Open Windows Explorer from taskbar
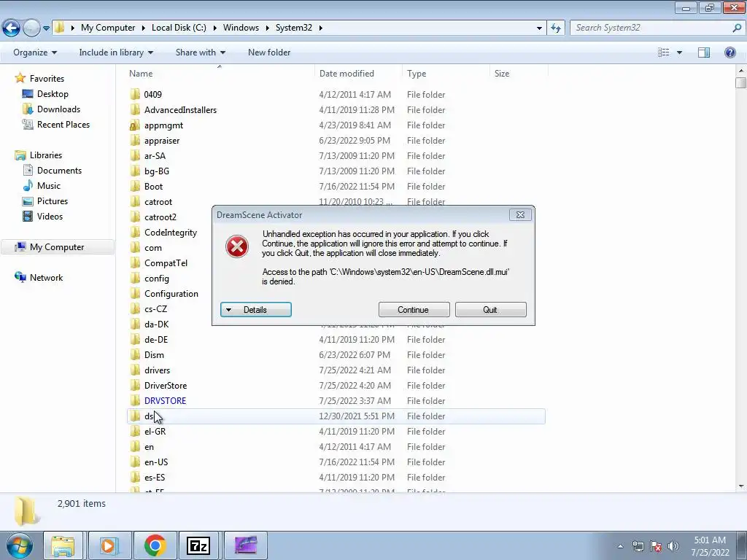Screen dimensions: 747x560 [x=63, y=545]
